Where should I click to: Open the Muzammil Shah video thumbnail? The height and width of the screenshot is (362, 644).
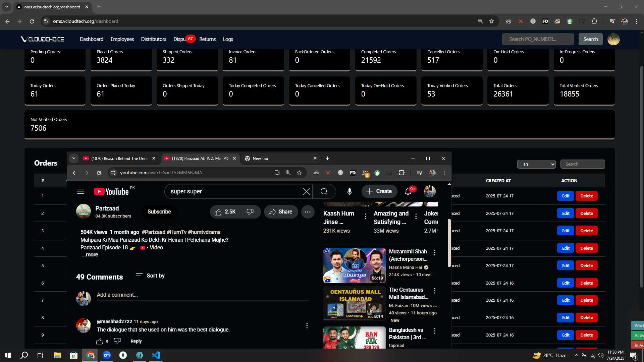(355, 265)
